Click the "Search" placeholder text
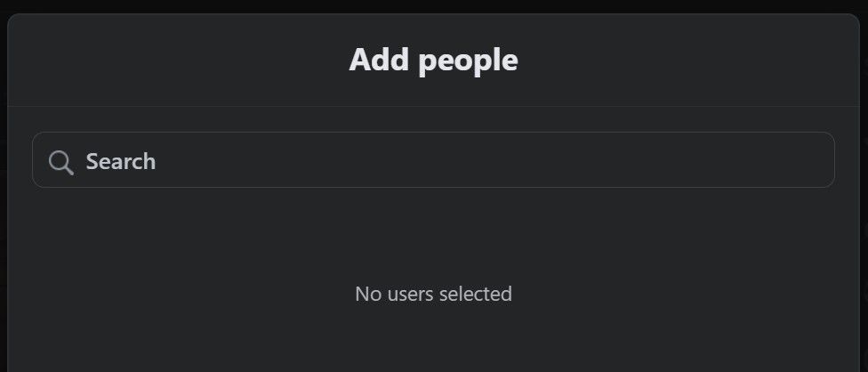Viewport: 868px width, 372px height. [120, 162]
